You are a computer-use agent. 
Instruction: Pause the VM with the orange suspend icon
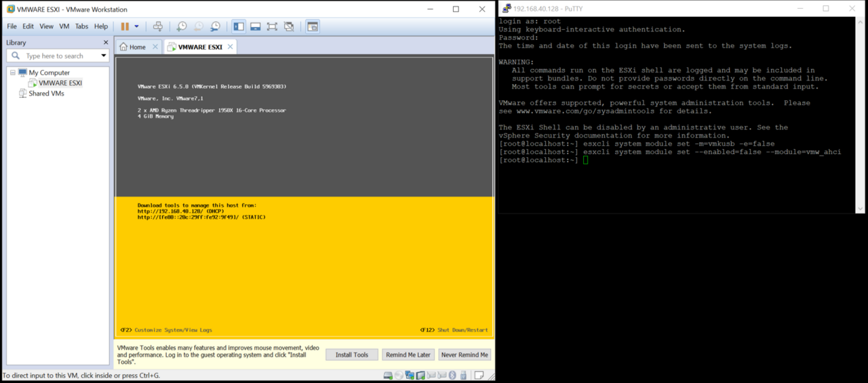pos(125,26)
